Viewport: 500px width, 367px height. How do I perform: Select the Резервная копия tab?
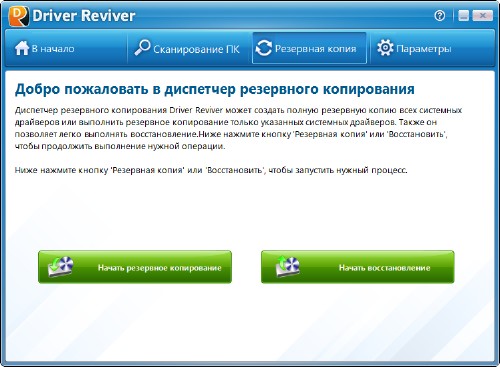309,48
